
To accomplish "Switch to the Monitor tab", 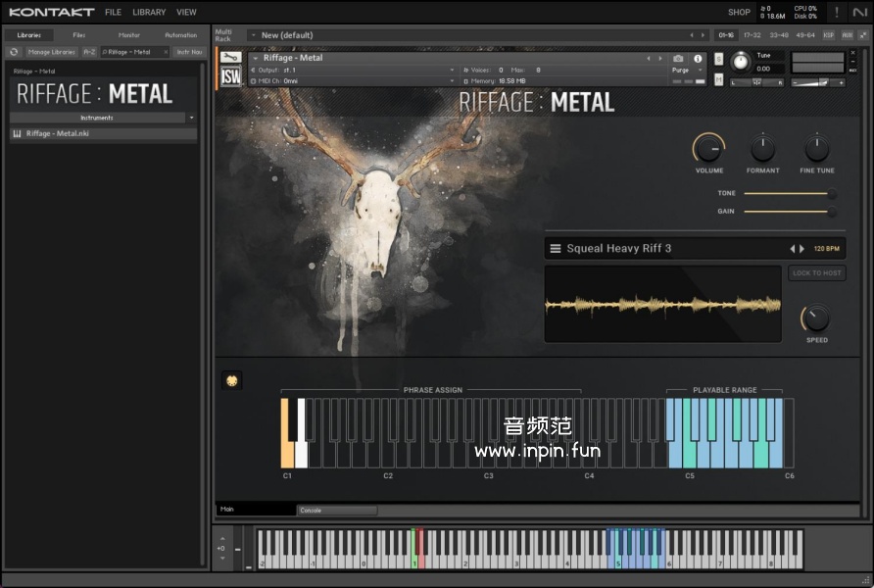I will (129, 35).
